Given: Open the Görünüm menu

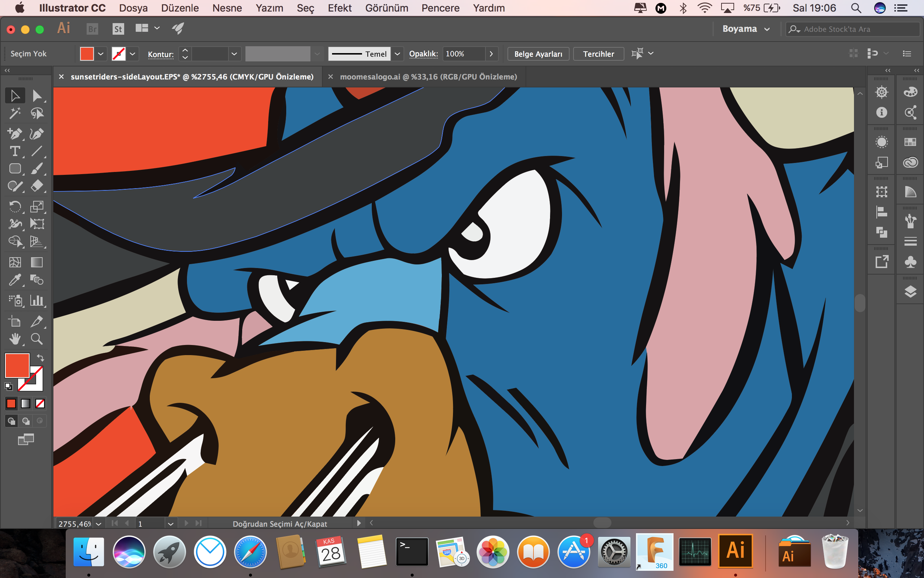Looking at the screenshot, I should pyautogui.click(x=387, y=8).
